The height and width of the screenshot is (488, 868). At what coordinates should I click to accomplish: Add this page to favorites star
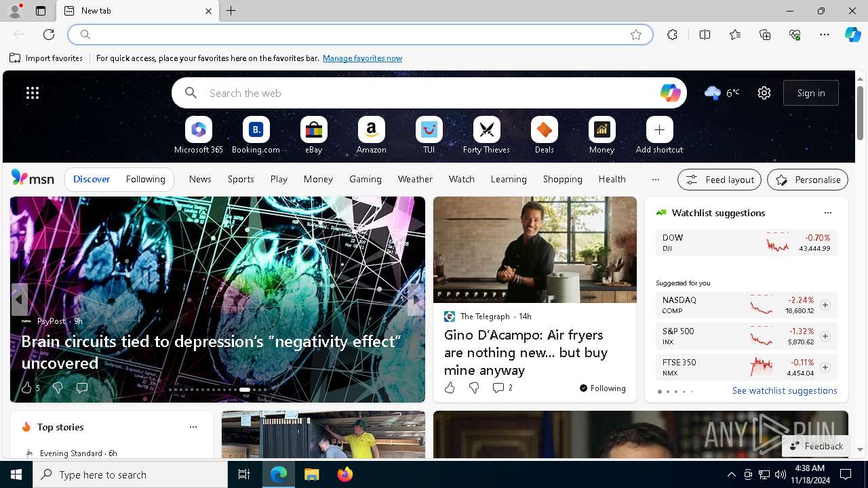(636, 35)
